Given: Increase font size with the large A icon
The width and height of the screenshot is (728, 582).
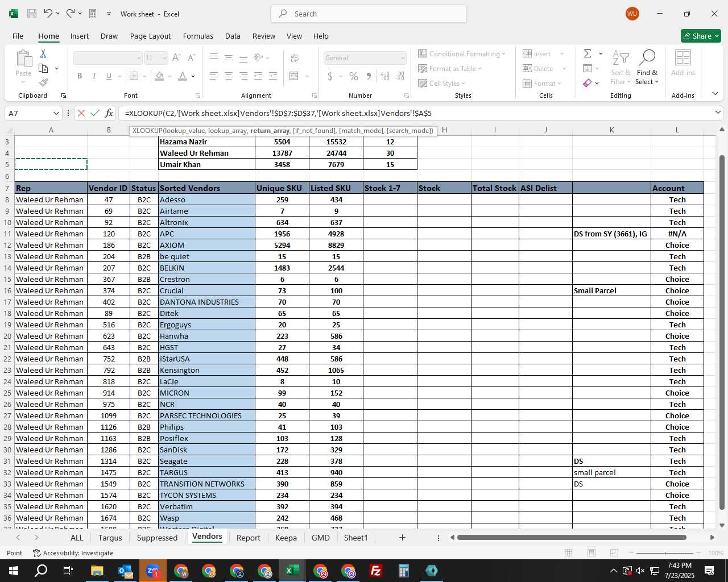Looking at the screenshot, I should click(x=176, y=58).
